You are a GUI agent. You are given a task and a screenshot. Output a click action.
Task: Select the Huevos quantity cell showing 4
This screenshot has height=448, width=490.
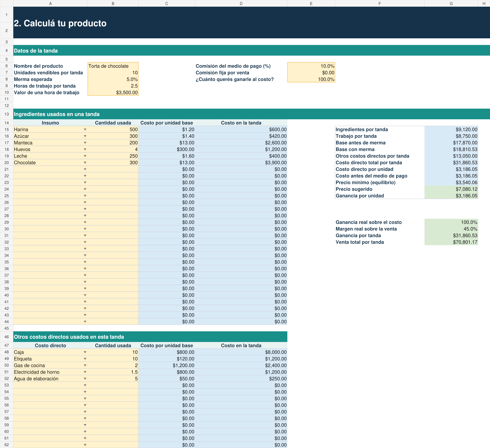tap(113, 149)
